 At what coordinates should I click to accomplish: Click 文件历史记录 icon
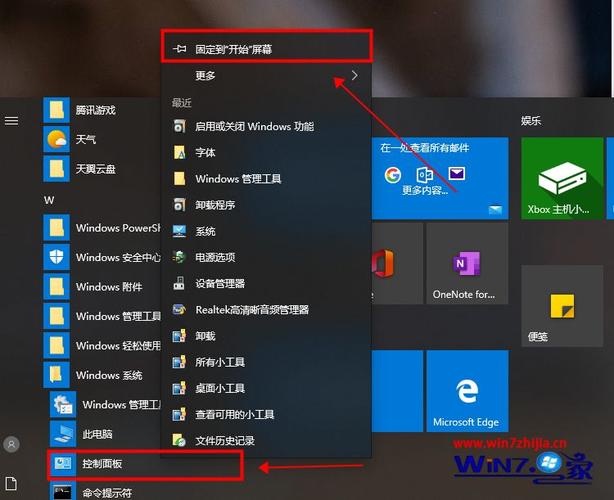[x=179, y=440]
